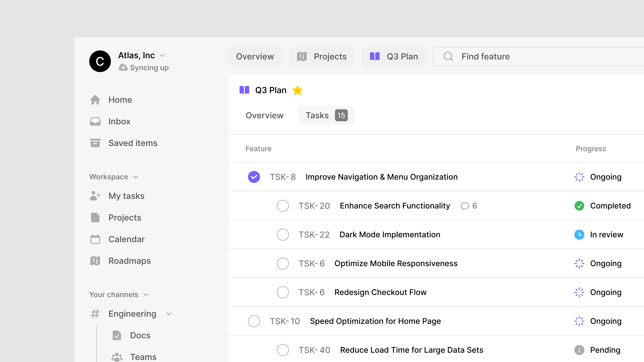Click the syncing cloud icon under Atlas, Inc
644x362 pixels.
coord(123,67)
